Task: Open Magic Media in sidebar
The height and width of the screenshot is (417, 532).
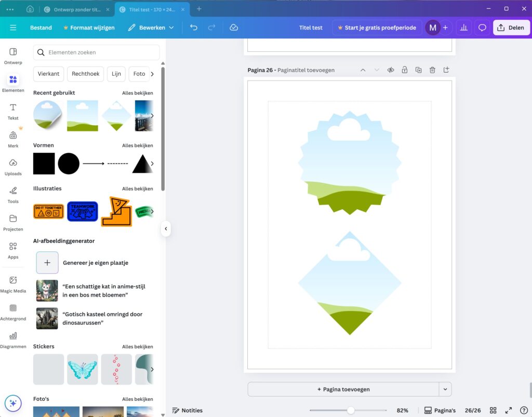Action: (x=13, y=284)
